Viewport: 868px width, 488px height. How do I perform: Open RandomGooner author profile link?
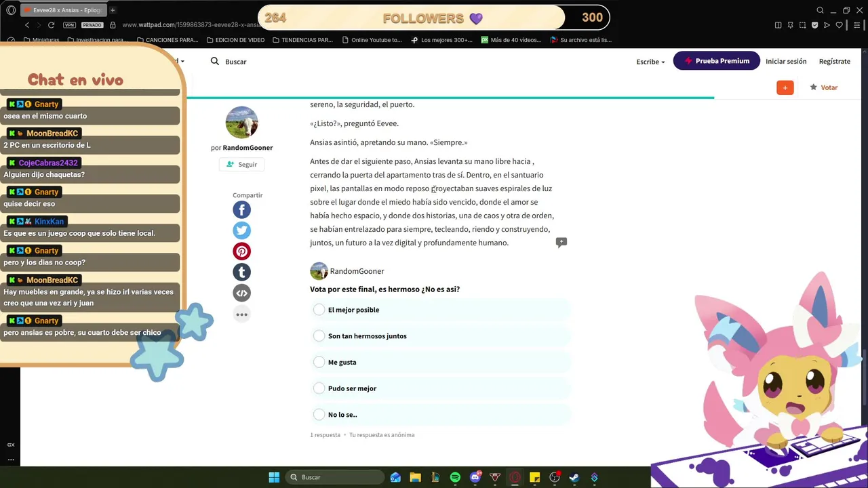point(248,148)
